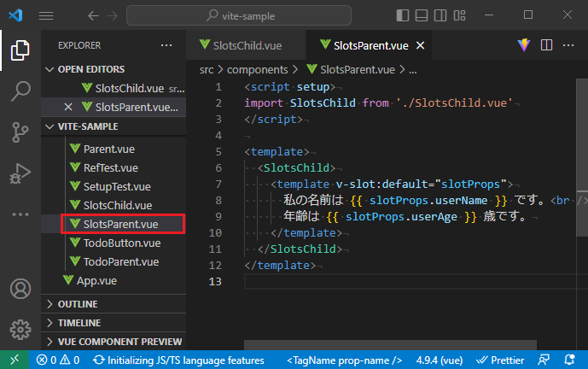Collapse the VITE-SAMPLE folder section
Image resolution: width=588 pixels, height=369 pixels.
pos(114,126)
